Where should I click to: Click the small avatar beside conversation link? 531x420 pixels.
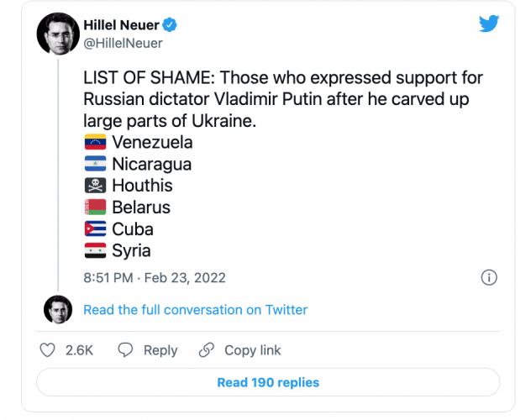(x=57, y=310)
